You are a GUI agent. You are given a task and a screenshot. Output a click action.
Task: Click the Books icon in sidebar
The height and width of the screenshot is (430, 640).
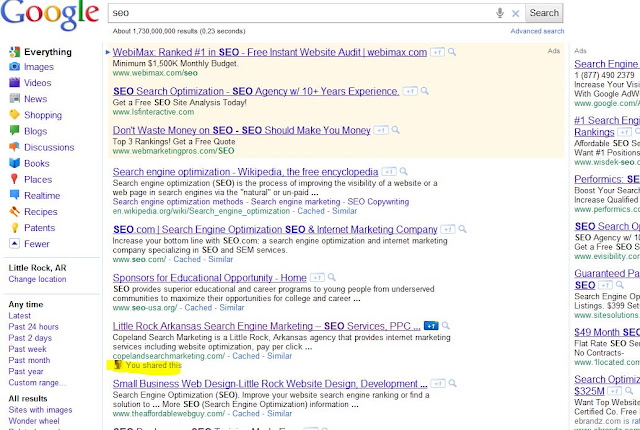tap(14, 163)
